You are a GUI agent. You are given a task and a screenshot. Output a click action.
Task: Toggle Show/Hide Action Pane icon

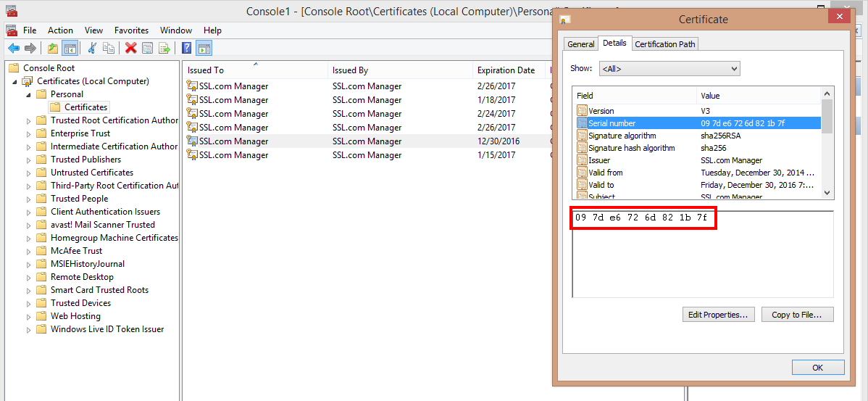204,48
